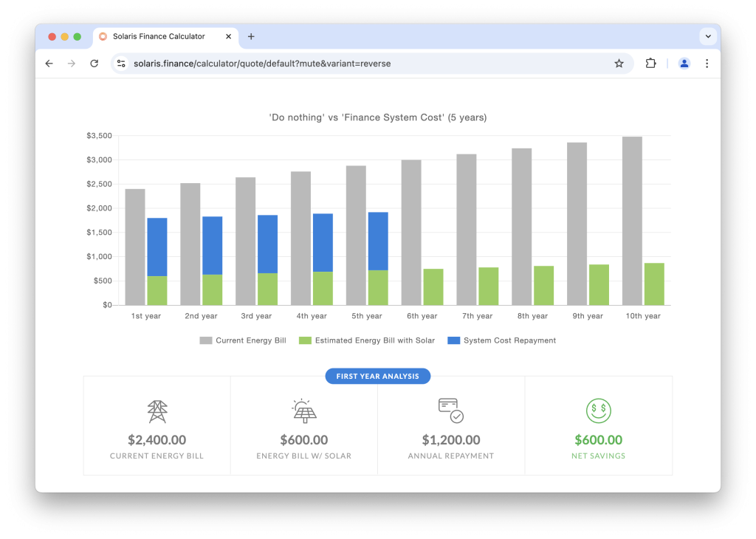Click the credit card repayment icon

coord(450,410)
